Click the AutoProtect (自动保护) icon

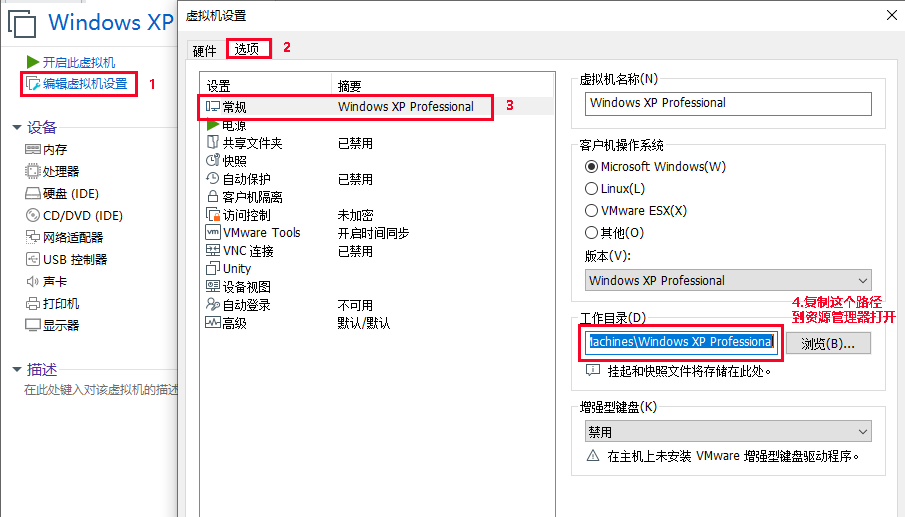pyautogui.click(x=213, y=178)
